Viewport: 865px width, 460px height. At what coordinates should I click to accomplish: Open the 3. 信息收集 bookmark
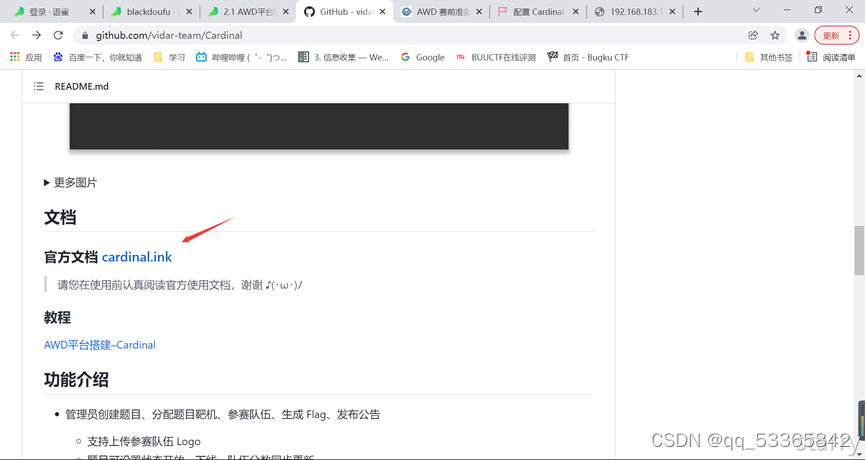coord(344,57)
